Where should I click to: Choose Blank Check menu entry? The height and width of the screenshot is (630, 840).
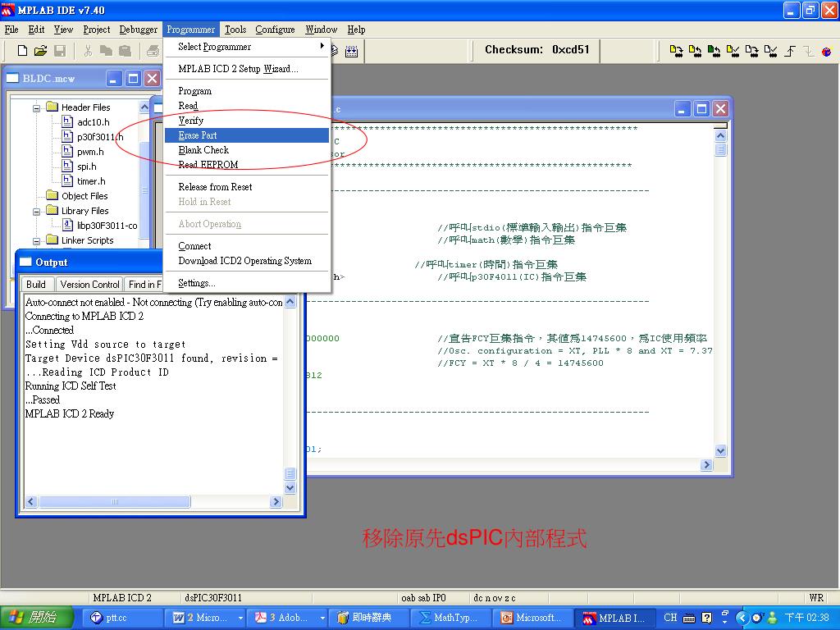246,150
